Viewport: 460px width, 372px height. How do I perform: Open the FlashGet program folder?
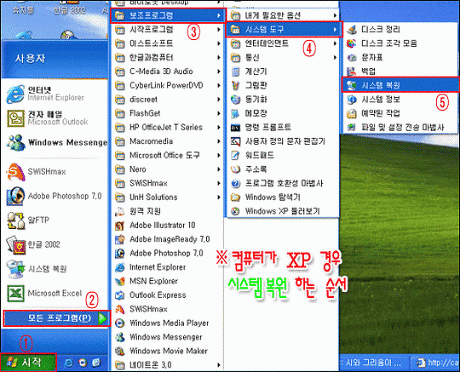coord(168,113)
